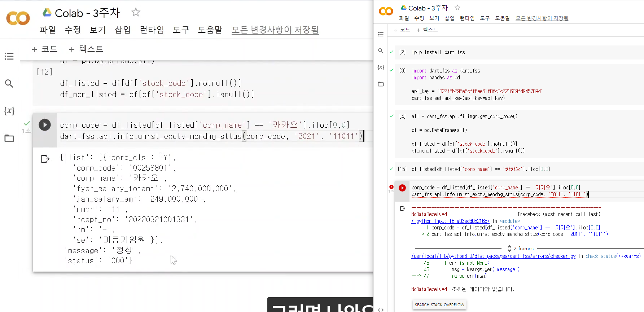Open search icon in left window sidebar
Image resolution: width=644 pixels, height=312 pixels.
tap(9, 84)
